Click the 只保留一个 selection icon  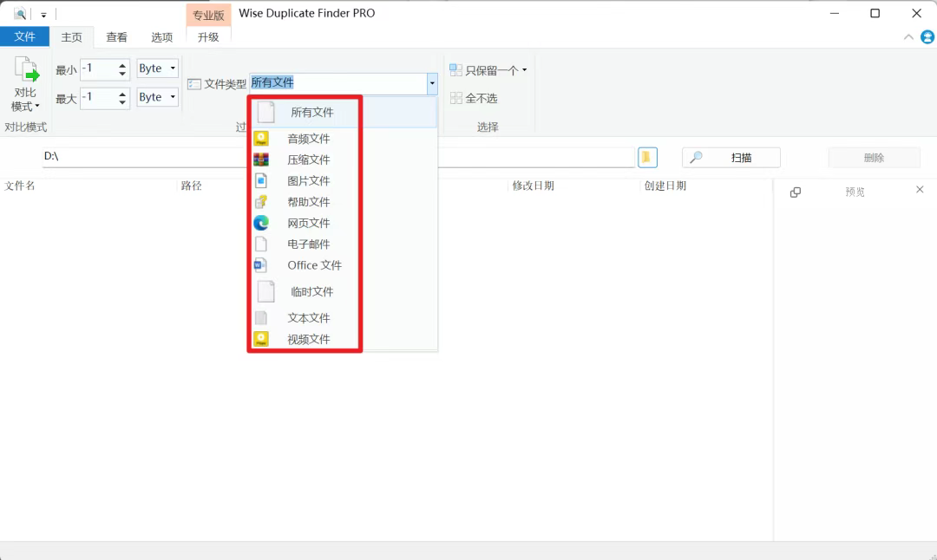coord(456,70)
